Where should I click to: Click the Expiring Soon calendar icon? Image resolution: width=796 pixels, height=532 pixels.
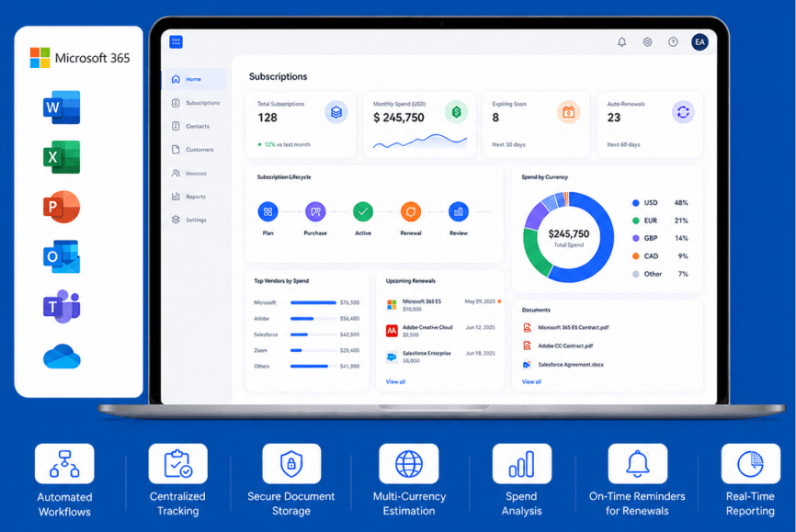[569, 112]
